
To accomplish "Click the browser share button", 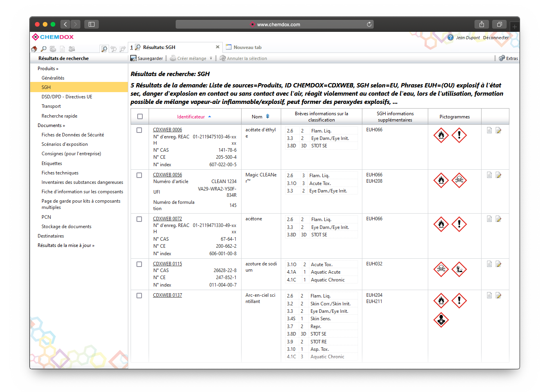I will (x=482, y=24).
